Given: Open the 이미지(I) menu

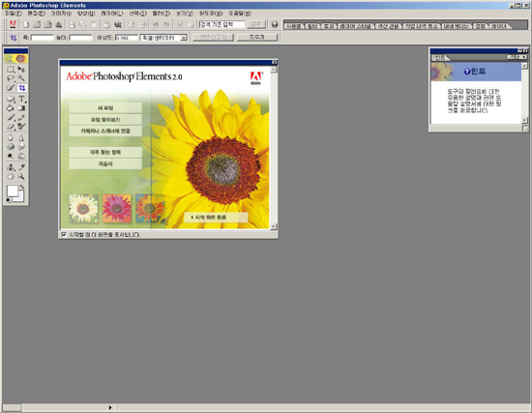Looking at the screenshot, I should 61,14.
